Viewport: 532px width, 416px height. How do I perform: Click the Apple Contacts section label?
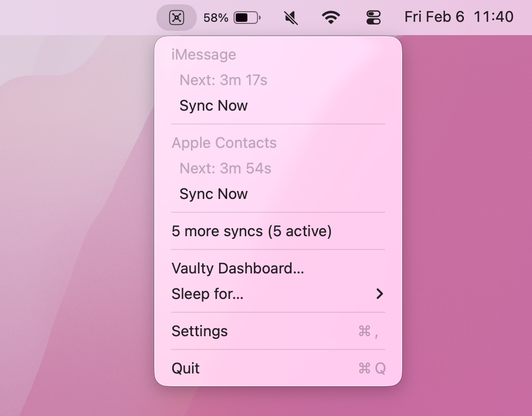(x=223, y=143)
